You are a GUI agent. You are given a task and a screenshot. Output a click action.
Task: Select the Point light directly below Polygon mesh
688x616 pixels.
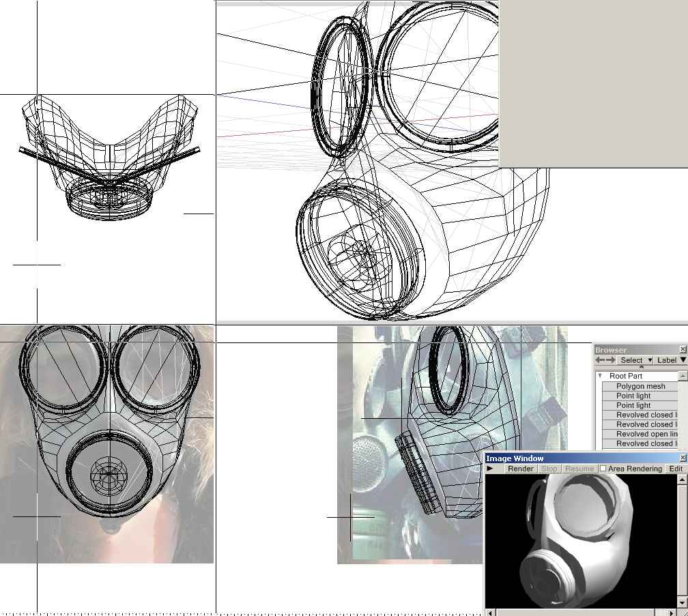640,396
